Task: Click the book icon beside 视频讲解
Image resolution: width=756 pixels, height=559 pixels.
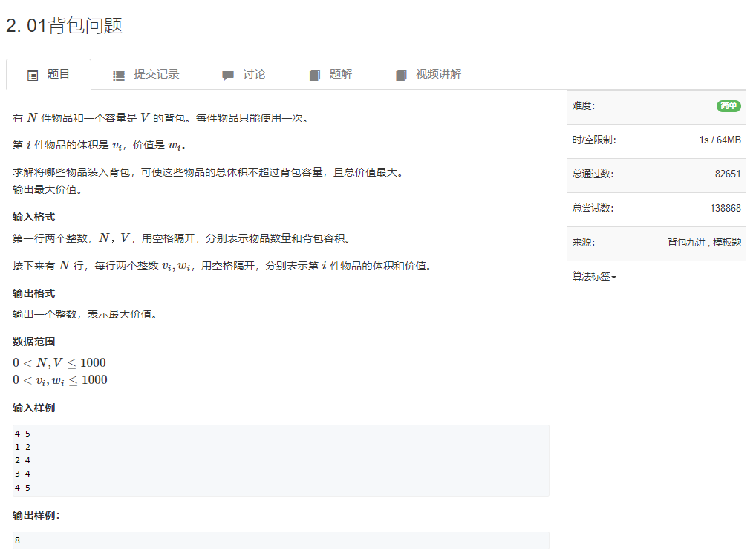Action: [x=400, y=74]
